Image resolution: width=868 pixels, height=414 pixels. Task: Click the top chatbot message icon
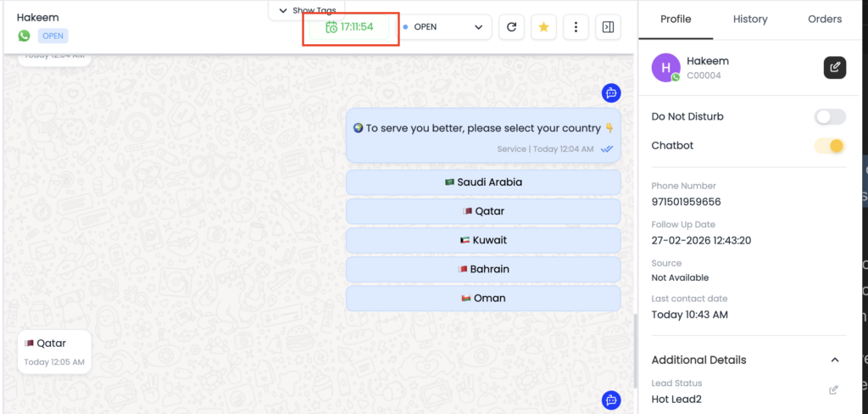[611, 93]
